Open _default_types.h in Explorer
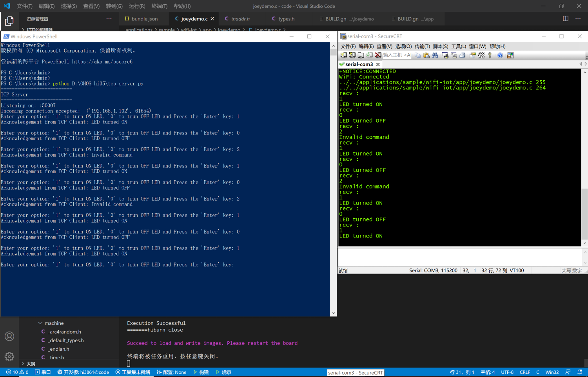This screenshot has height=377, width=588. tap(66, 340)
